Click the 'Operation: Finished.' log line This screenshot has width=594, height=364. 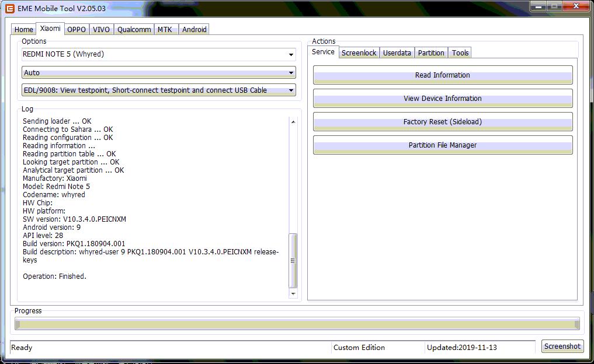[x=54, y=276]
